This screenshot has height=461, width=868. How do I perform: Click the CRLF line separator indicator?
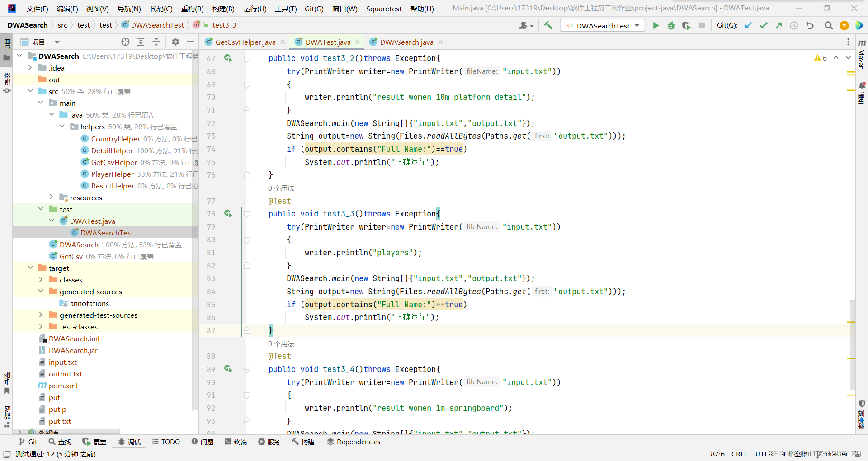(740, 454)
